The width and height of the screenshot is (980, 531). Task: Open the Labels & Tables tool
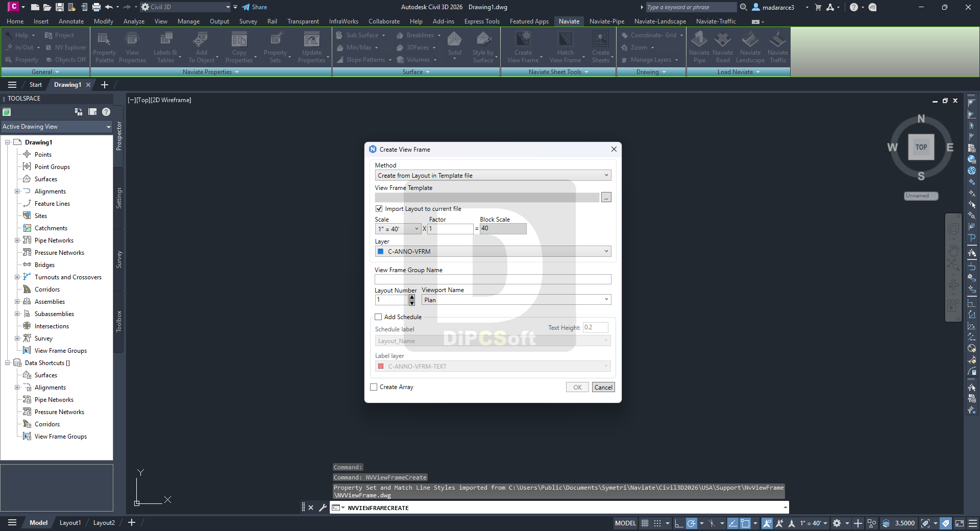click(165, 47)
